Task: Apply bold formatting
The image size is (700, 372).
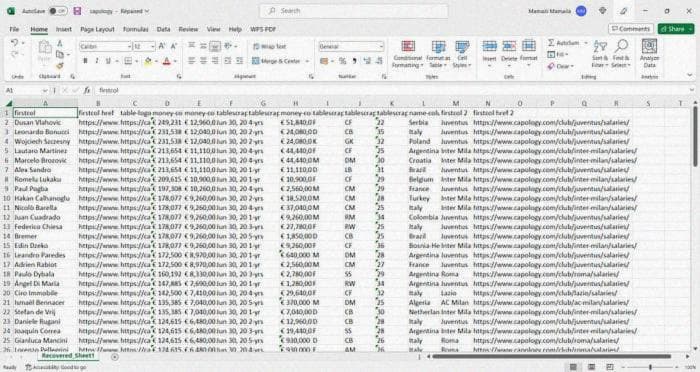Action: [85, 61]
